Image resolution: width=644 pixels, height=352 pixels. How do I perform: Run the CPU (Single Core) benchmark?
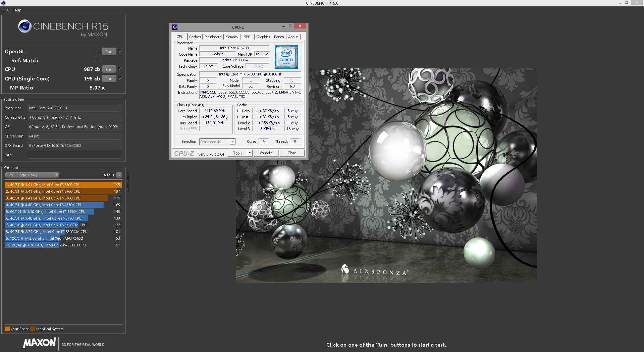click(109, 79)
